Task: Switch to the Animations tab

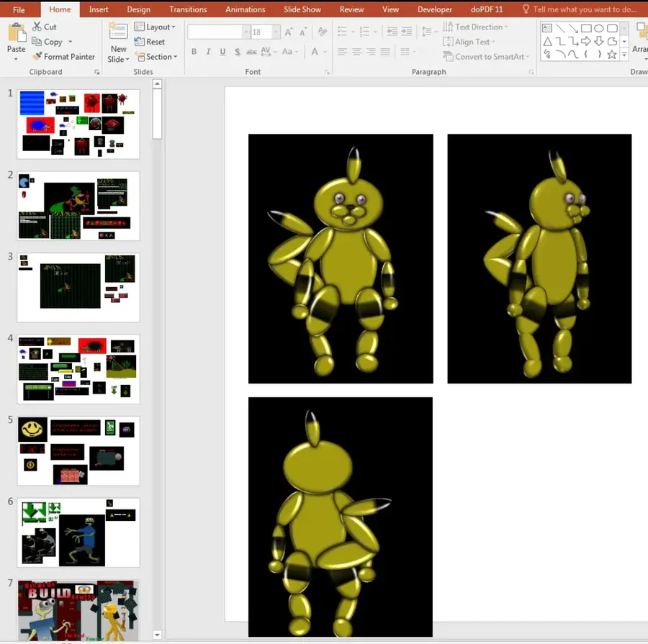Action: [x=245, y=9]
